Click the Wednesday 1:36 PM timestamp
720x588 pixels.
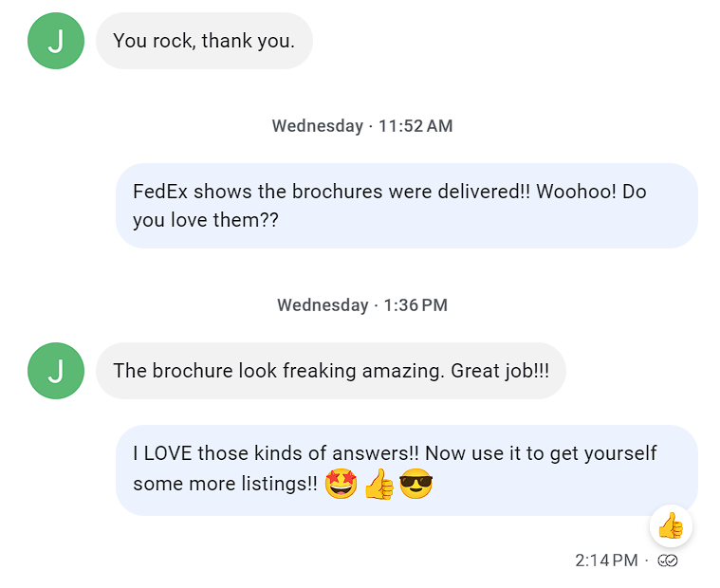coord(362,305)
